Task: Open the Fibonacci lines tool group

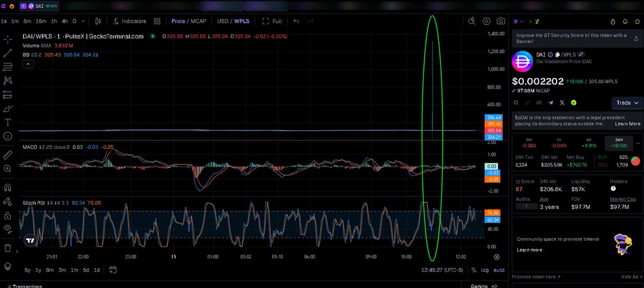Action: [8, 67]
